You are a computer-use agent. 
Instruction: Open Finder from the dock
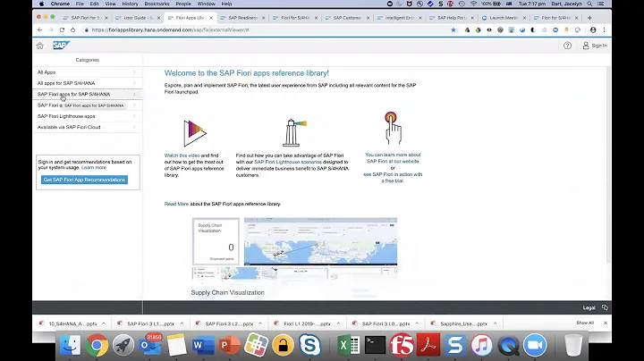point(71,345)
